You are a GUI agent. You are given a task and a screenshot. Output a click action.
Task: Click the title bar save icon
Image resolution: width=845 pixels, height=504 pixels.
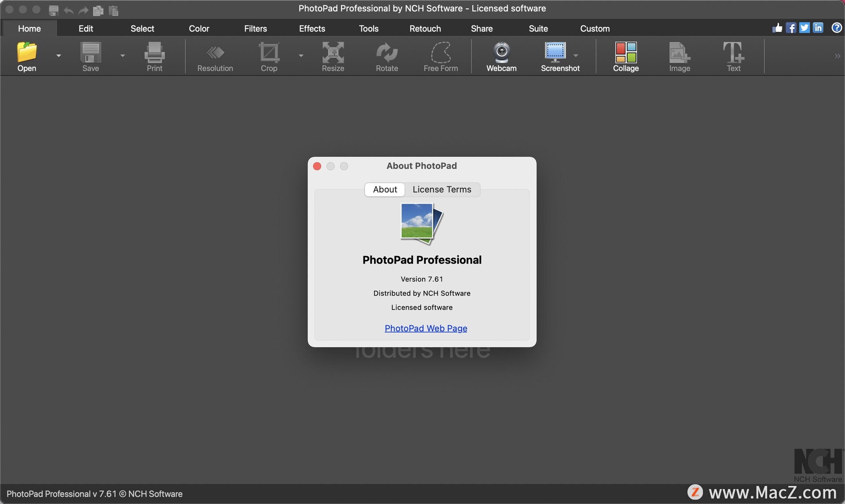(x=54, y=10)
